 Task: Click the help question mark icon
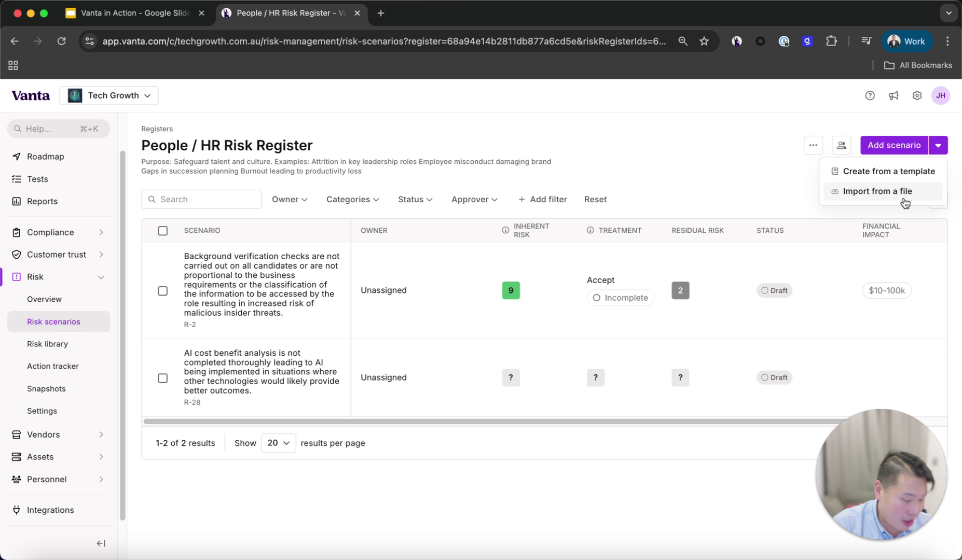870,95
